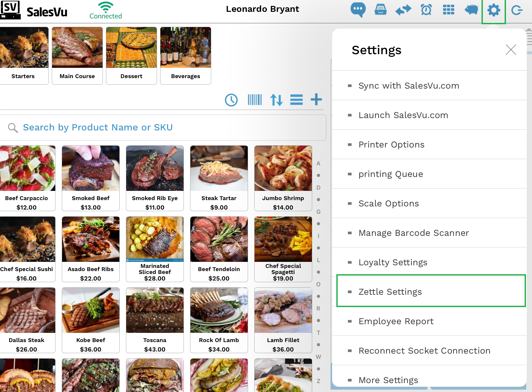Open the chat messages icon

(358, 10)
